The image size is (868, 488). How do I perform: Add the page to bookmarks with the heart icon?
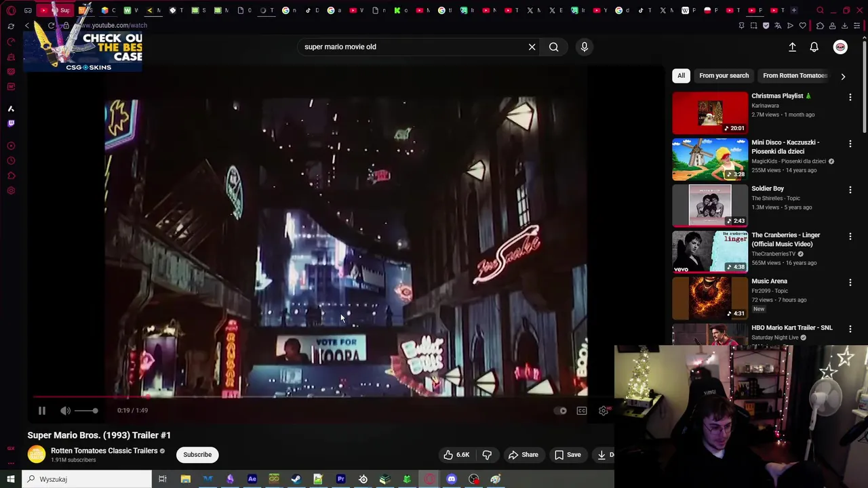[803, 26]
